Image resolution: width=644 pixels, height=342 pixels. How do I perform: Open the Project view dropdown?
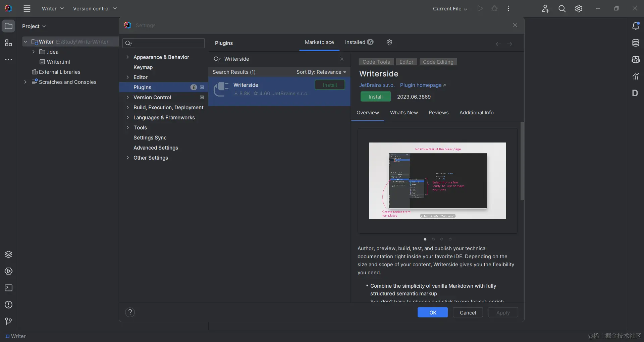(x=34, y=26)
